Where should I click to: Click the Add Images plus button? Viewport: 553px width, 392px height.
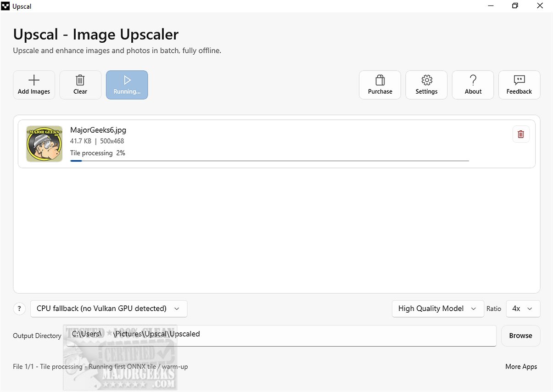[x=34, y=85]
